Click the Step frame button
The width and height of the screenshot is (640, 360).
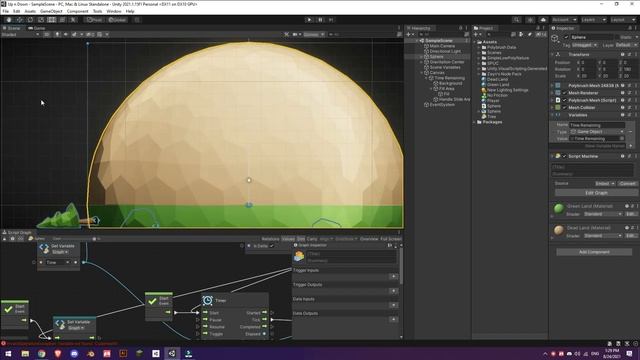331,20
